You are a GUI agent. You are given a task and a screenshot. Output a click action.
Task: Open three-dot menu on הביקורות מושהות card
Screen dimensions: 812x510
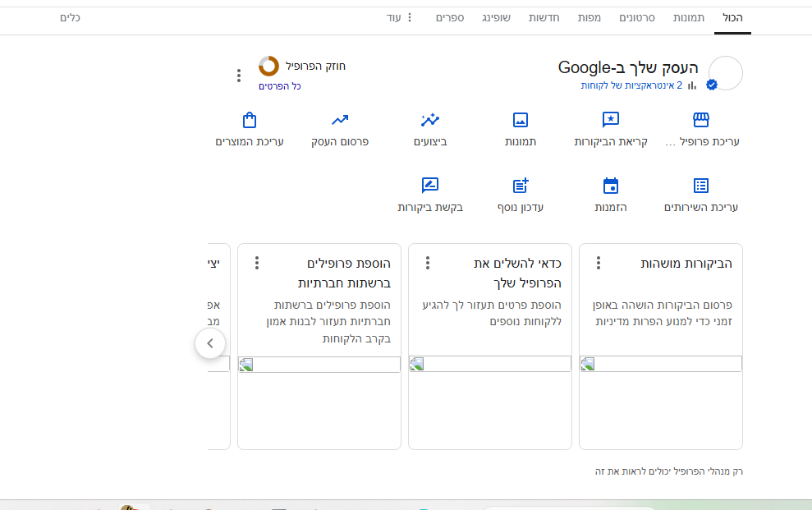click(x=599, y=263)
